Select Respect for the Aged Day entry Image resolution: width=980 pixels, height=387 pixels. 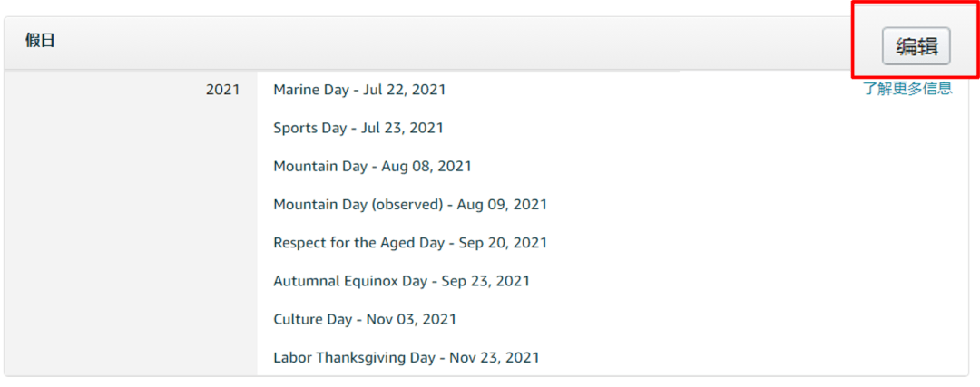410,243
